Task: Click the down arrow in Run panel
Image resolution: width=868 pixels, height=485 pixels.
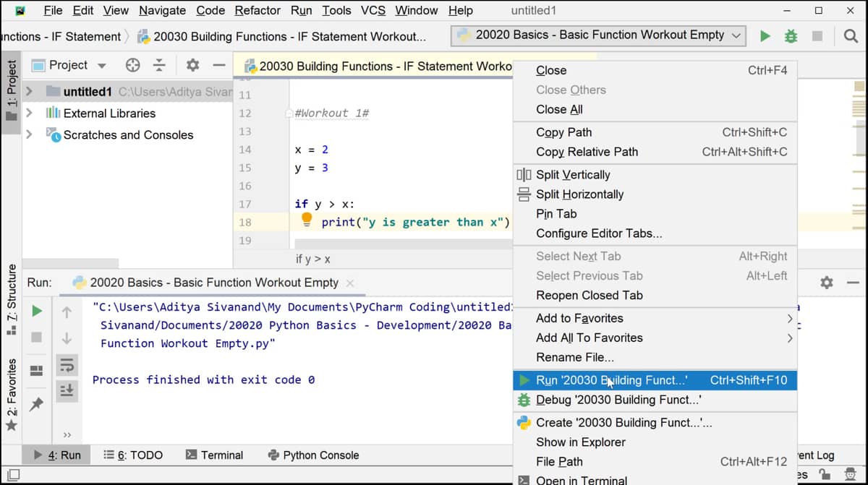Action: point(67,338)
